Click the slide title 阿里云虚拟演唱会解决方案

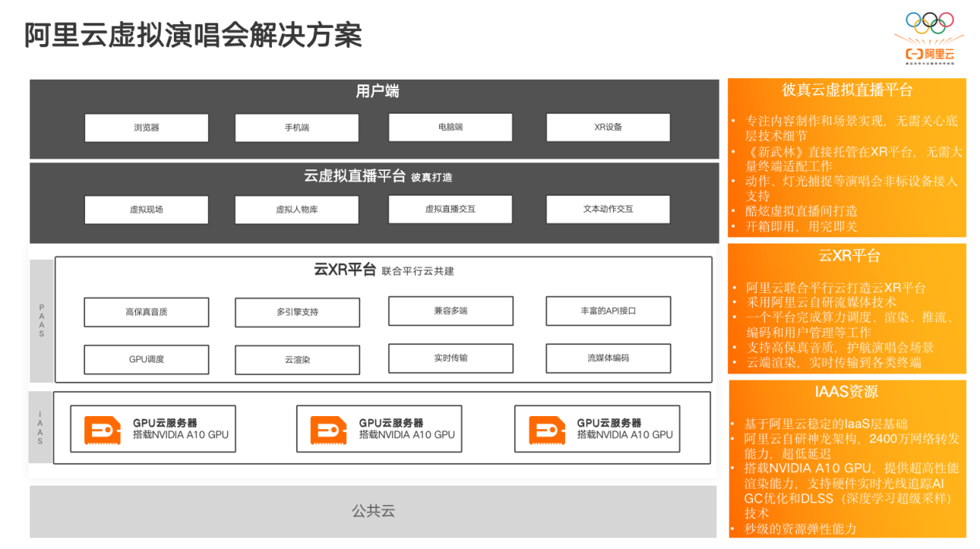point(192,35)
